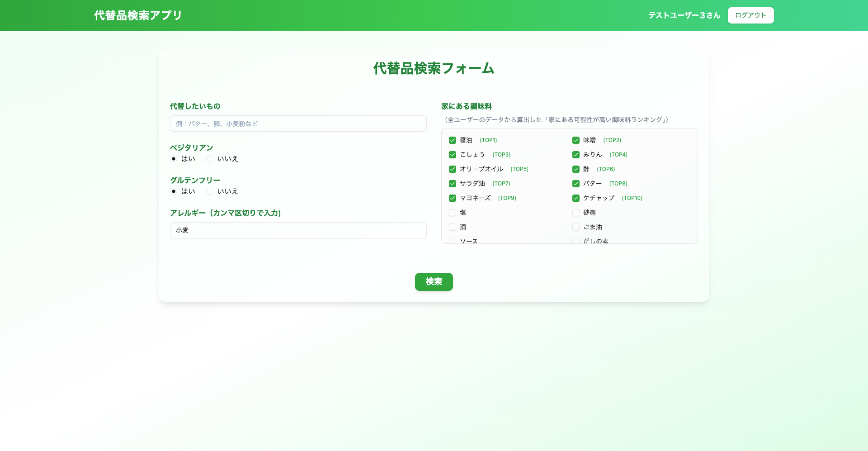Uncheck the みりん checkbox
This screenshot has height=451, width=868.
pyautogui.click(x=576, y=155)
